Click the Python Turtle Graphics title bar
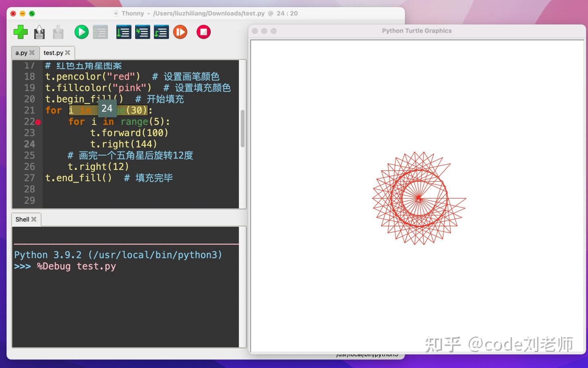 (416, 31)
